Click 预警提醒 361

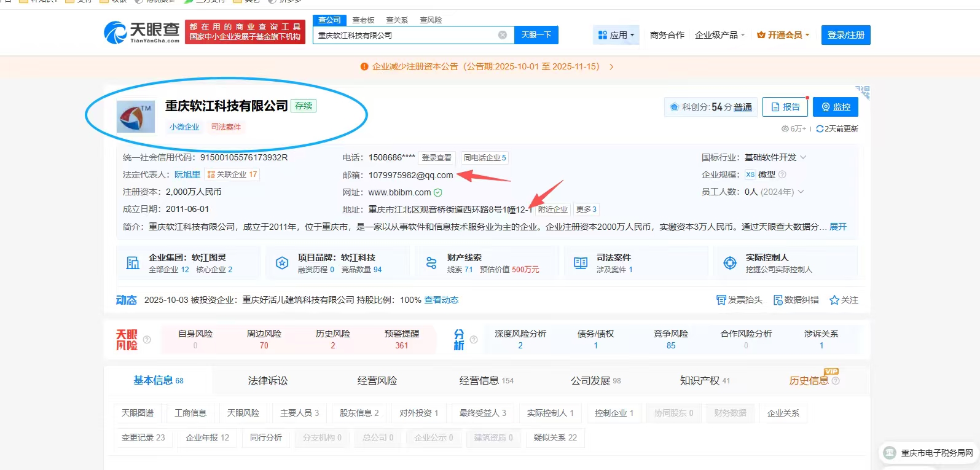402,339
